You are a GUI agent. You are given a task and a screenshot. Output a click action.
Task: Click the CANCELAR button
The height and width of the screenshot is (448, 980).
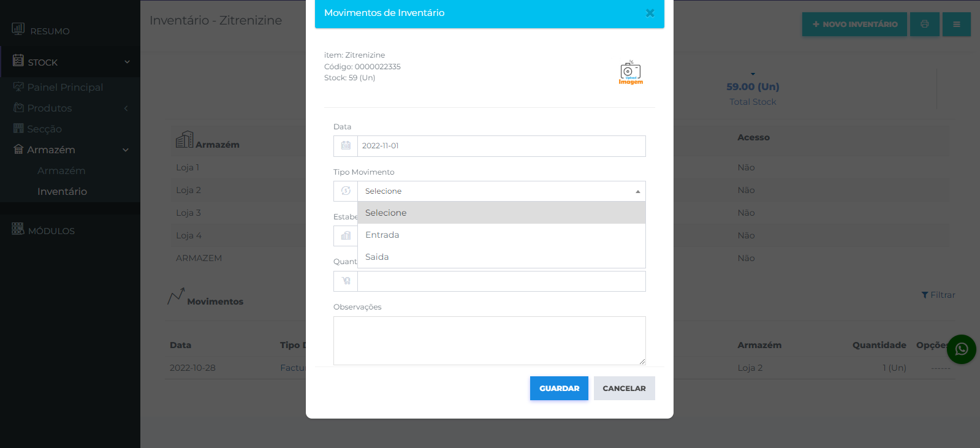624,388
